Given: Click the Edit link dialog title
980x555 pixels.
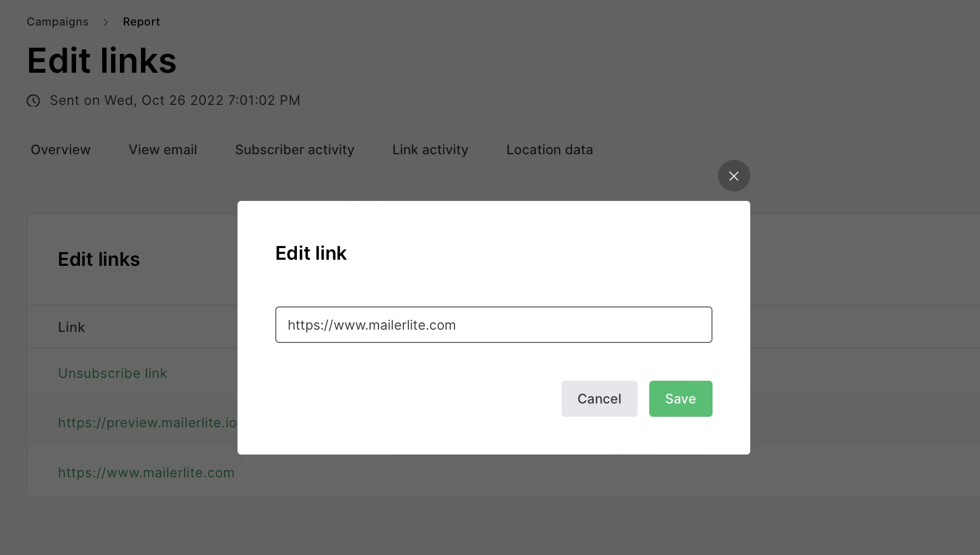Looking at the screenshot, I should [311, 253].
